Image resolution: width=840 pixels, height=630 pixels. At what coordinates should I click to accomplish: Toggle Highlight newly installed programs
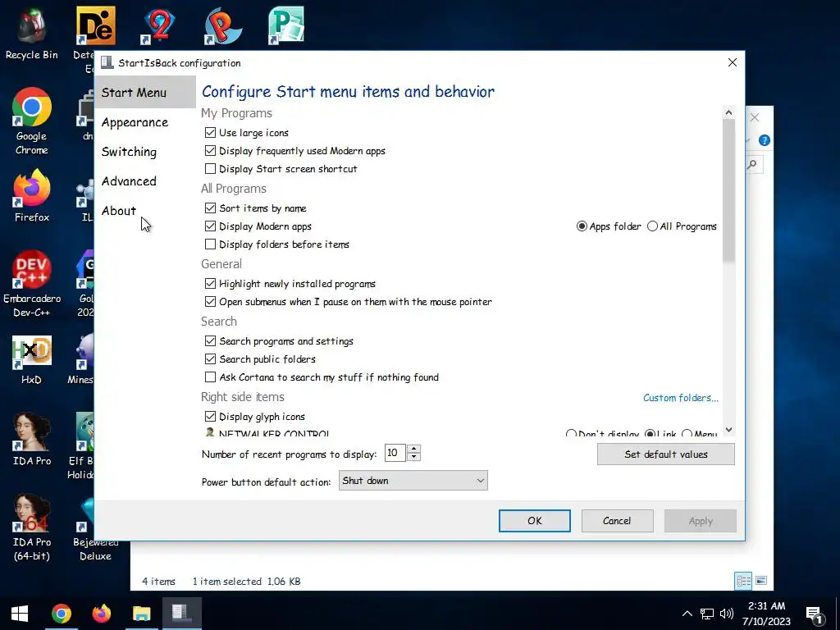click(210, 283)
